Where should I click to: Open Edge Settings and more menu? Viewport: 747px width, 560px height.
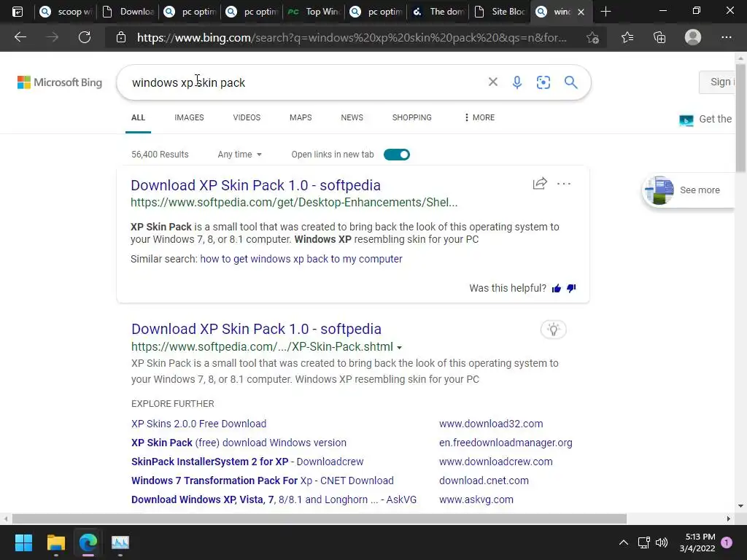(x=726, y=37)
